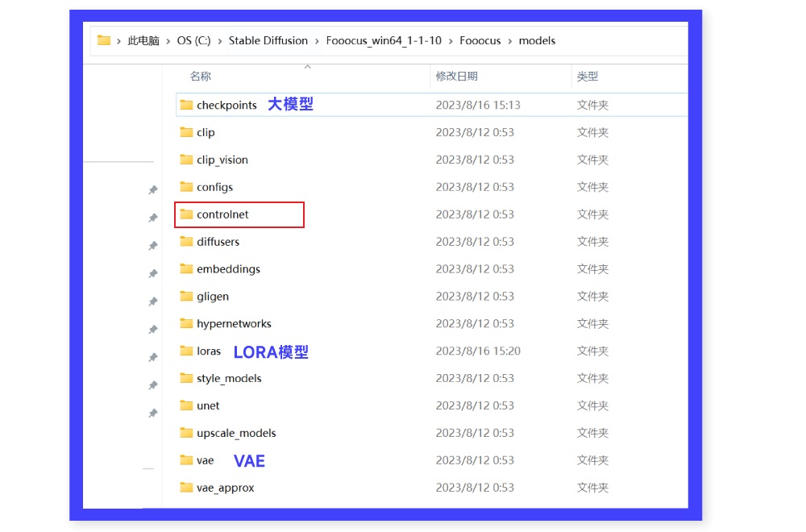
Task: Select the clip_vision folder name
Action: point(222,160)
